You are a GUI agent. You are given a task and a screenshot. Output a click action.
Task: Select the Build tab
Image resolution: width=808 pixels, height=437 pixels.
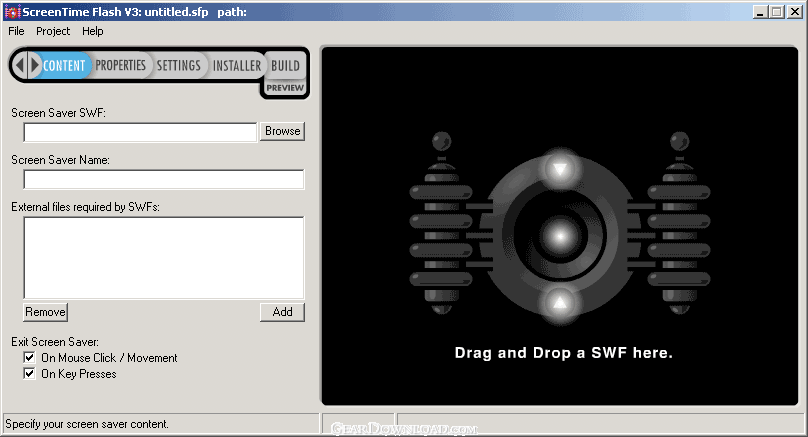(x=285, y=65)
